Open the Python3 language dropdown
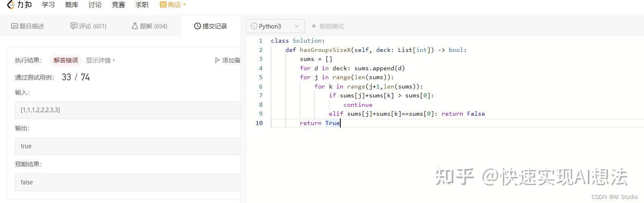 (275, 26)
